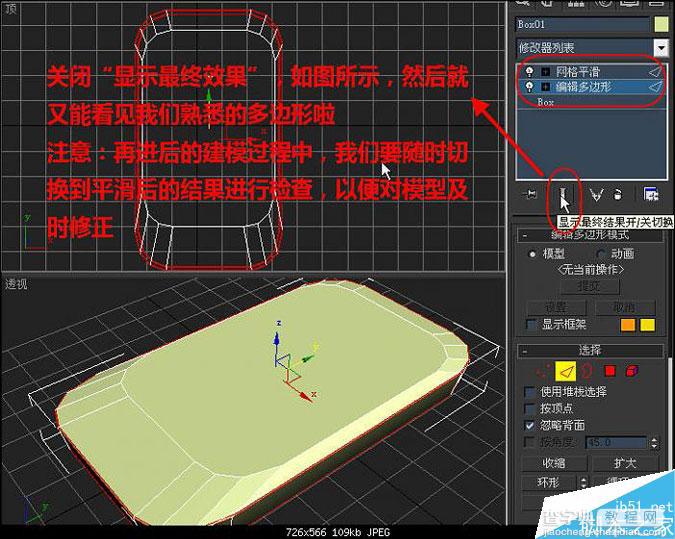This screenshot has height=539, width=675.
Task: Open the configure modifier sets icon
Action: [x=650, y=195]
